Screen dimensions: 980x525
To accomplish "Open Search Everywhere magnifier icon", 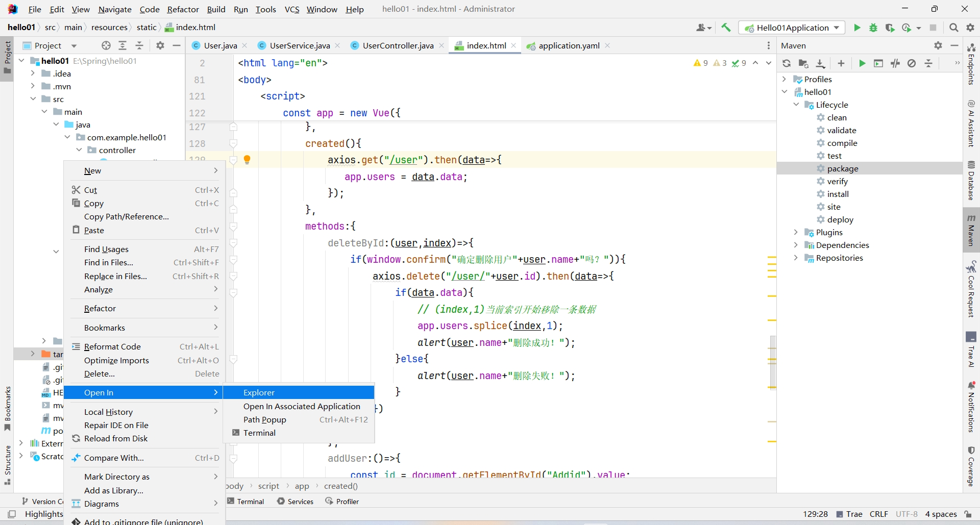I will 953,28.
